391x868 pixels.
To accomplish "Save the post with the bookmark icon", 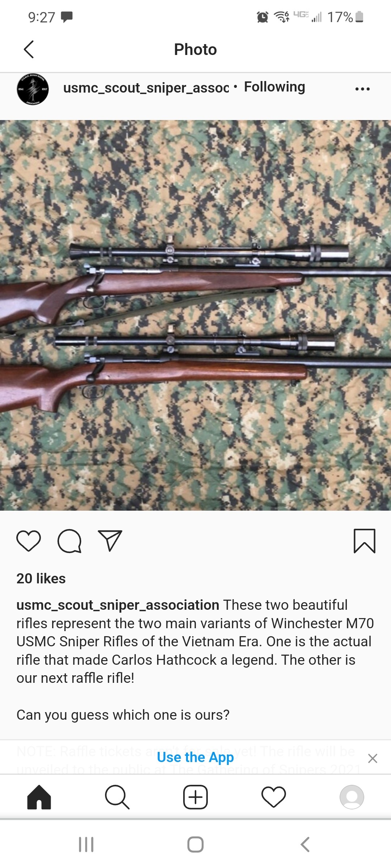I will (364, 541).
